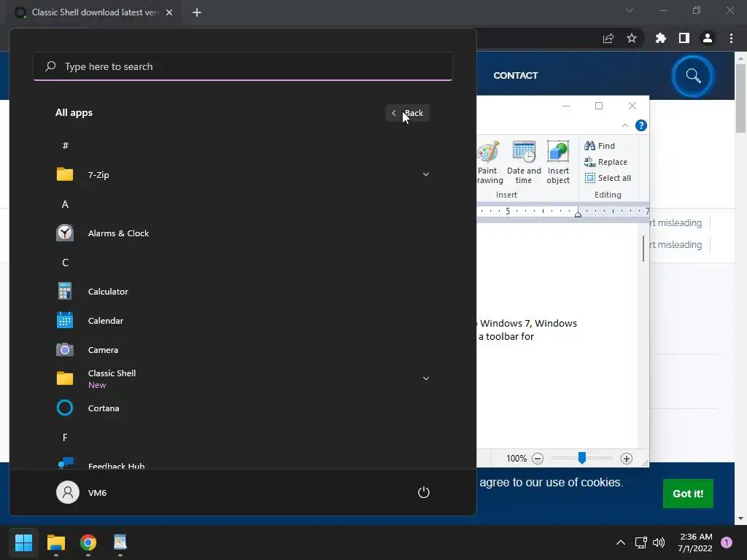The width and height of the screenshot is (747, 560).
Task: Open Chrome profile icon
Action: coord(708,38)
